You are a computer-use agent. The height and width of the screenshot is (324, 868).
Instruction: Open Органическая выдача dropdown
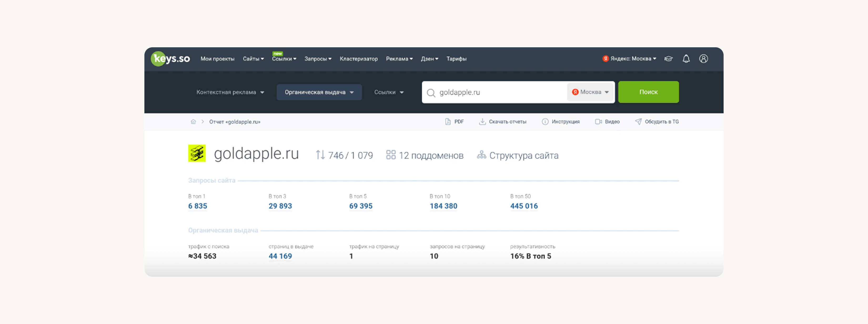(319, 92)
